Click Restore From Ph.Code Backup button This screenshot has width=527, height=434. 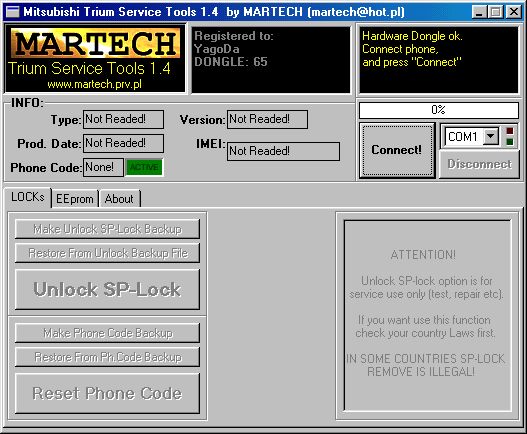point(108,357)
